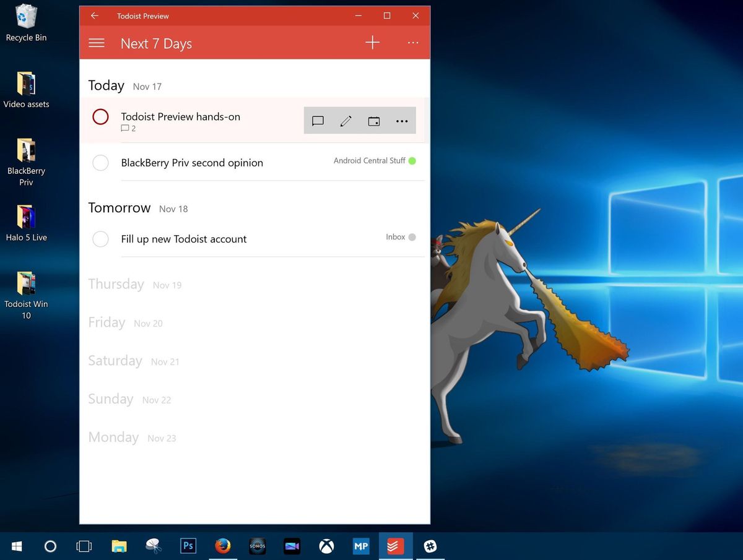This screenshot has width=743, height=560.
Task: Check off Fill up new Todoist account
Action: tap(100, 239)
